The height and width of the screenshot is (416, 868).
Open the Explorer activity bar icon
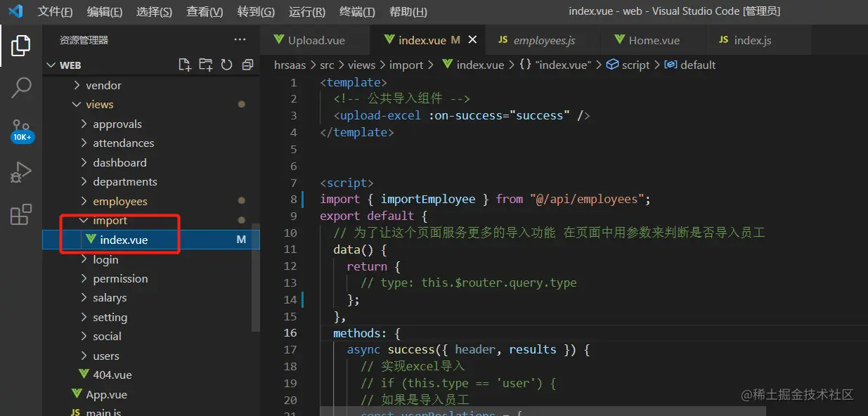(20, 46)
